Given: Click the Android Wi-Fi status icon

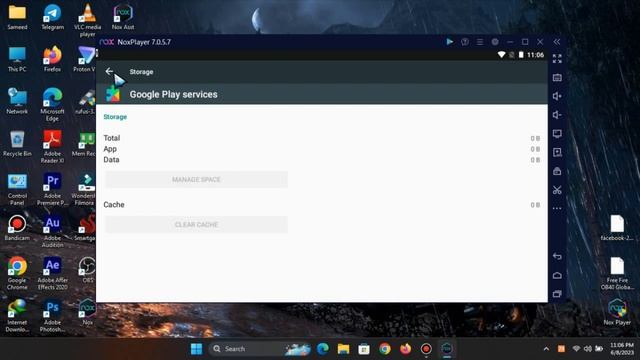Looking at the screenshot, I should (x=501, y=55).
